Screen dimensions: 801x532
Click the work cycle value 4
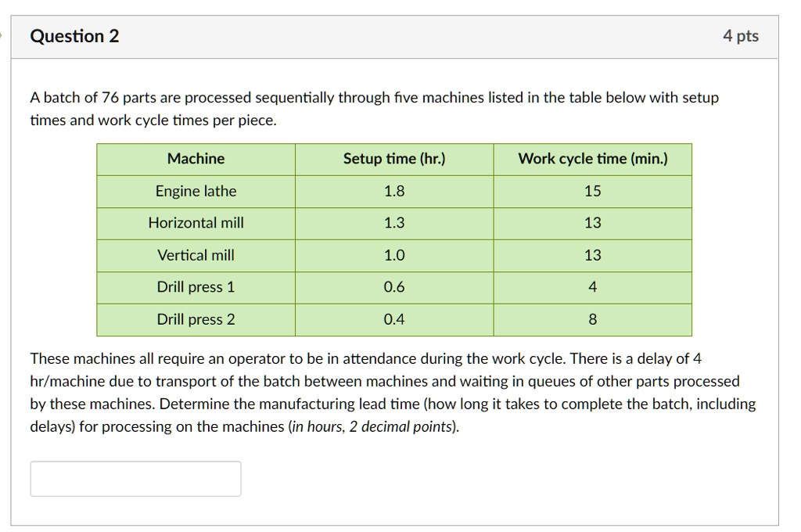coord(592,287)
